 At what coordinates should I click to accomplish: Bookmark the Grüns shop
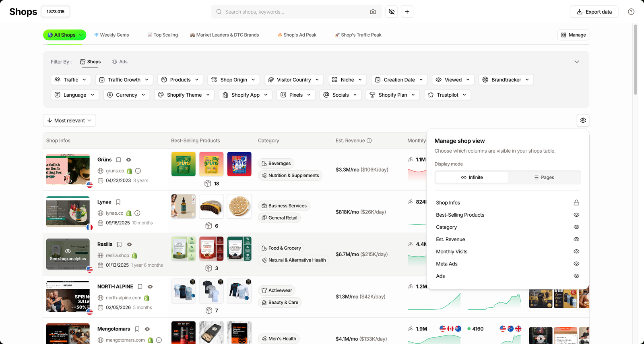click(118, 160)
